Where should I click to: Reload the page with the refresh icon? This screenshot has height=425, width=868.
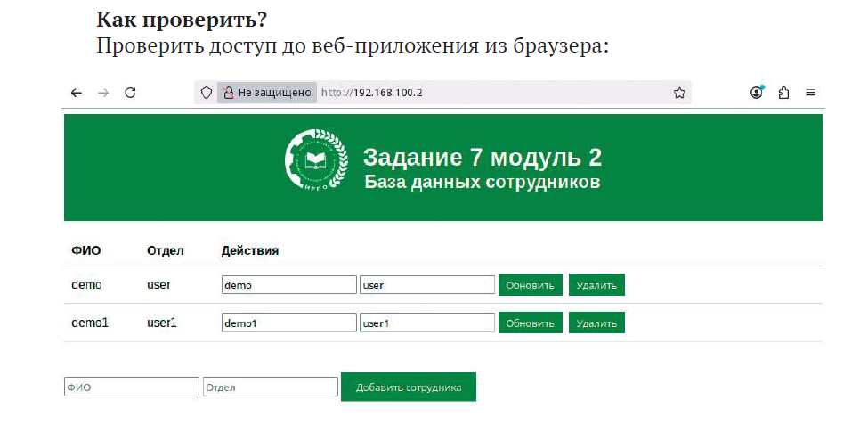(x=130, y=93)
